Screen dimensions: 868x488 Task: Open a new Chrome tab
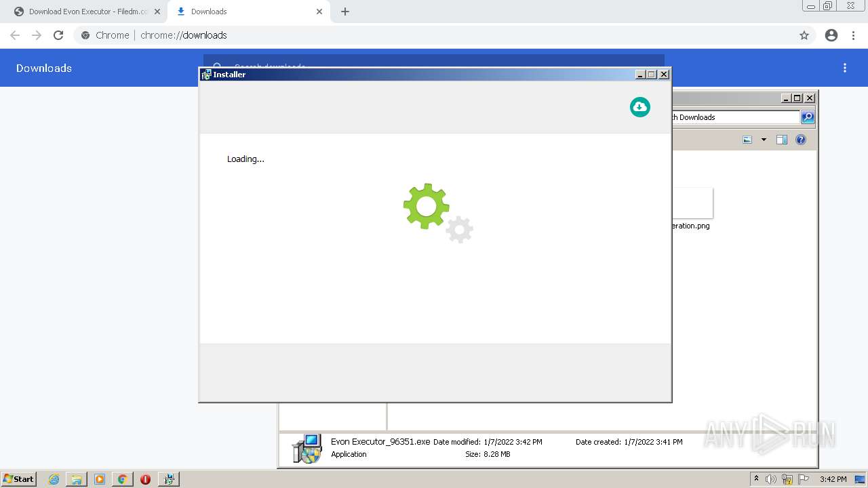344,12
